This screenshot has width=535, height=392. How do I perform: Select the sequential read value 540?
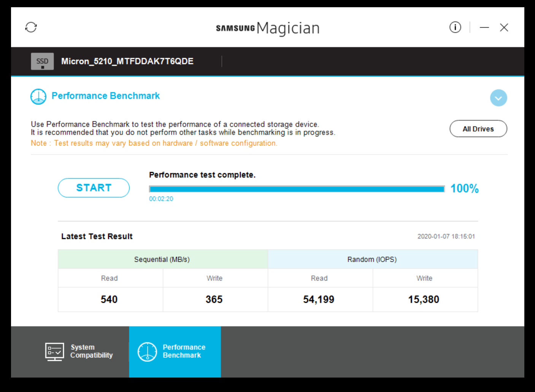click(109, 300)
